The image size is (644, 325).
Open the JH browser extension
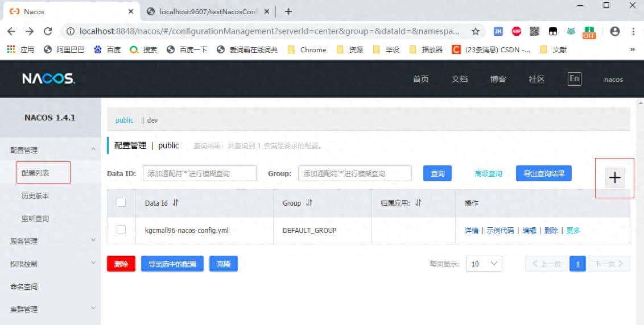pos(498,31)
